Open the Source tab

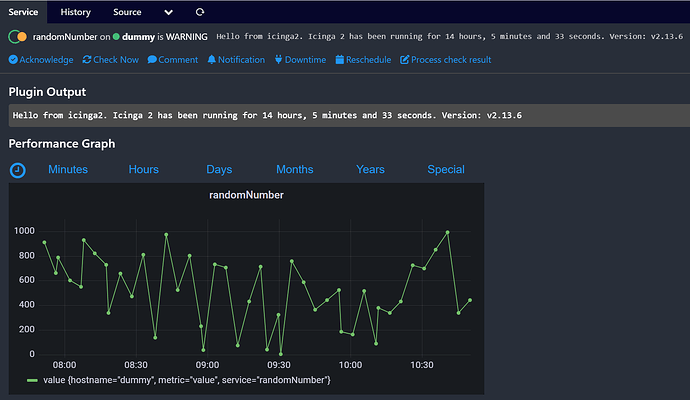pyautogui.click(x=127, y=12)
